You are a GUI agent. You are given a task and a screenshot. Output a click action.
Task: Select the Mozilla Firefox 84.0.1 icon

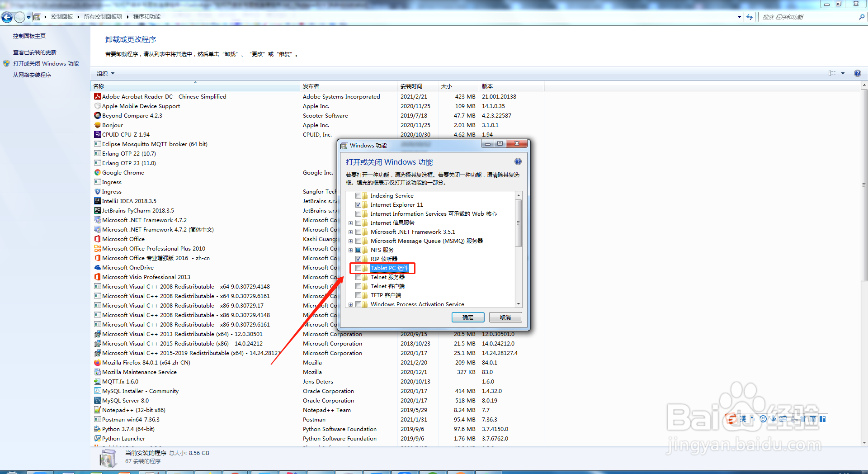97,362
